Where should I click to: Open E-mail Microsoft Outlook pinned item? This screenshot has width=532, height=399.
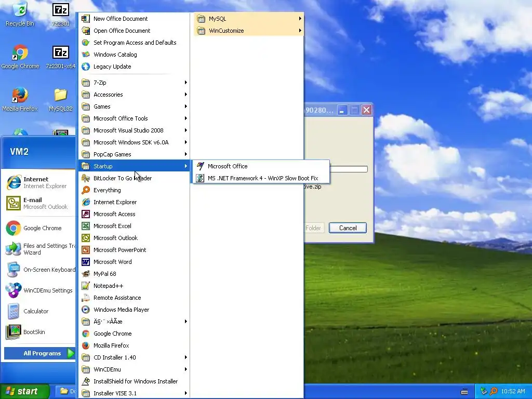(x=38, y=203)
